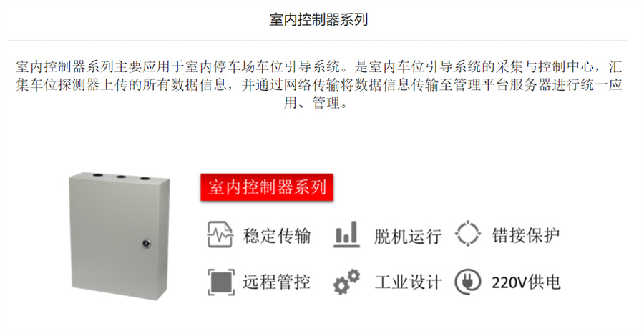Click the 220V power plug icon

[x=468, y=282]
